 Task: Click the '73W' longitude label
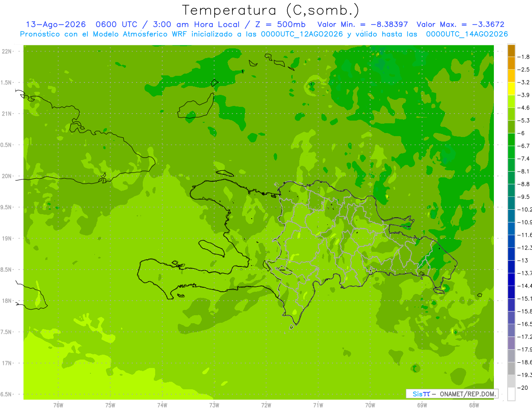click(214, 405)
